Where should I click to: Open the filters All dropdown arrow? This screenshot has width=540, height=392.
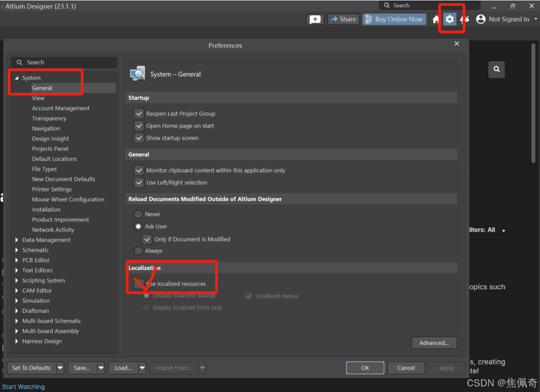click(503, 230)
